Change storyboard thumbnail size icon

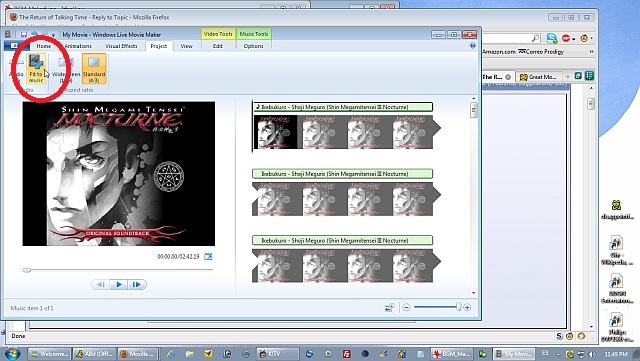(x=390, y=307)
